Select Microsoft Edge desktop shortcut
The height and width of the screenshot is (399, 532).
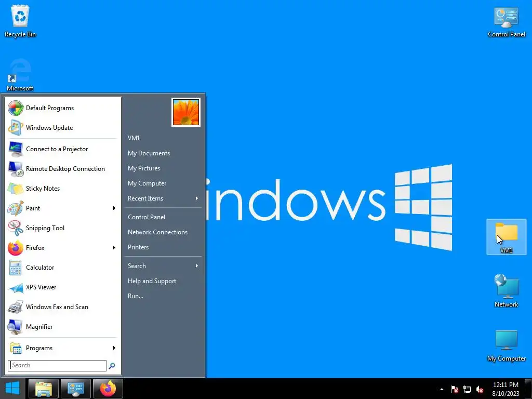(20, 75)
